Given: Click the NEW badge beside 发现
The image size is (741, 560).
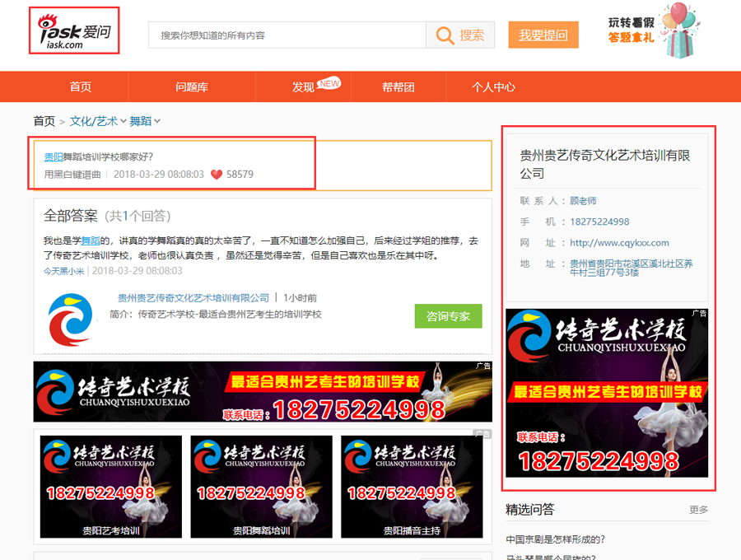Looking at the screenshot, I should tap(329, 83).
